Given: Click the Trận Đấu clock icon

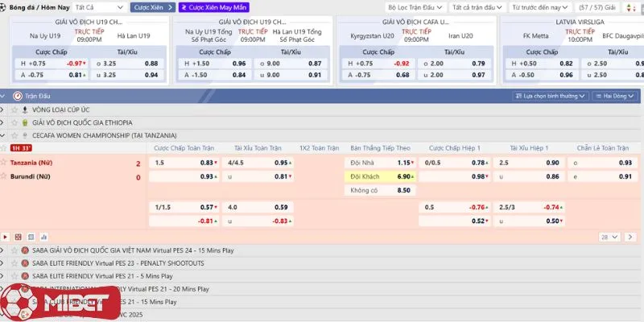Looking at the screenshot, I should [17, 96].
